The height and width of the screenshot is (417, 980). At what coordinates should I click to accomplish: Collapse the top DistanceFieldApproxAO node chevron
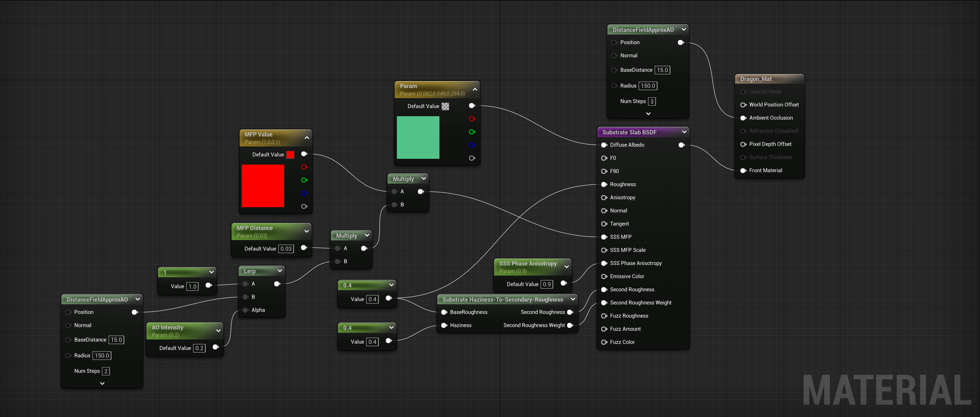tap(684, 29)
